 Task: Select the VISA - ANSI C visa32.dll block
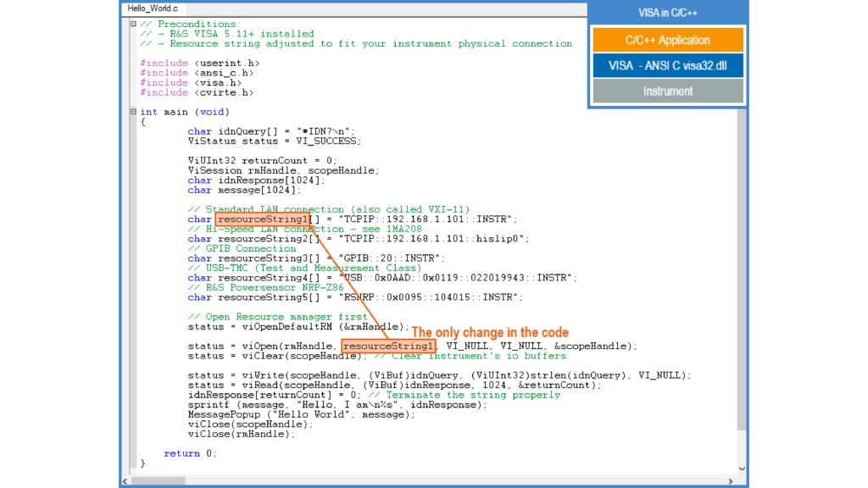pos(668,63)
